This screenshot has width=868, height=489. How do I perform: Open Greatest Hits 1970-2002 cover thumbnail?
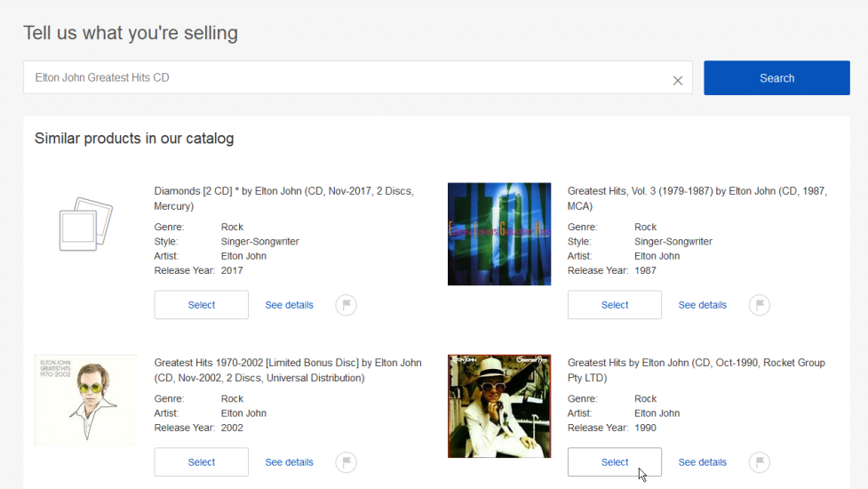[86, 400]
